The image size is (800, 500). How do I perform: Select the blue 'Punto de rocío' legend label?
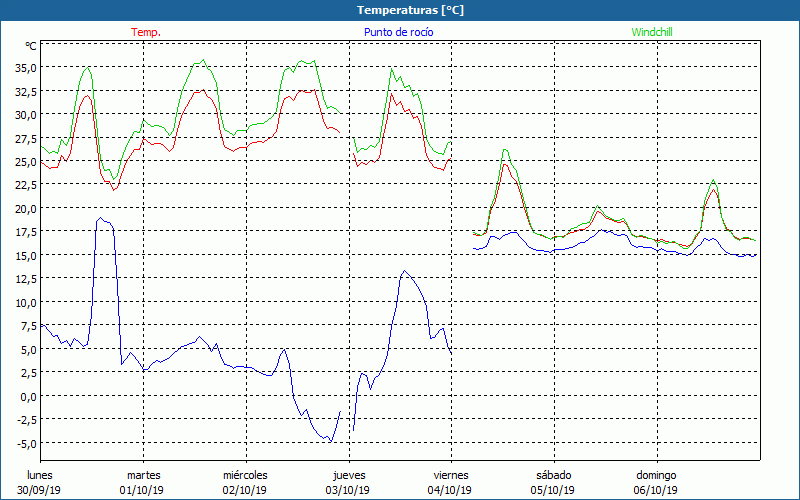click(398, 32)
